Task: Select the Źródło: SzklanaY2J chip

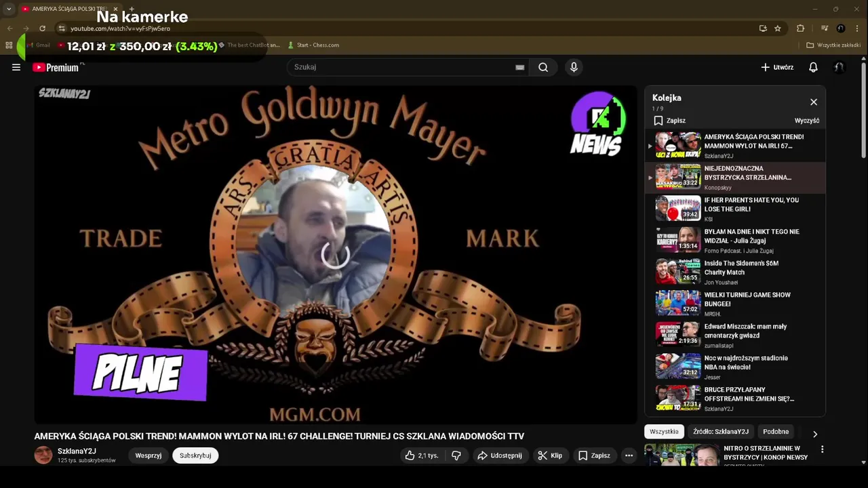Action: [721, 432]
